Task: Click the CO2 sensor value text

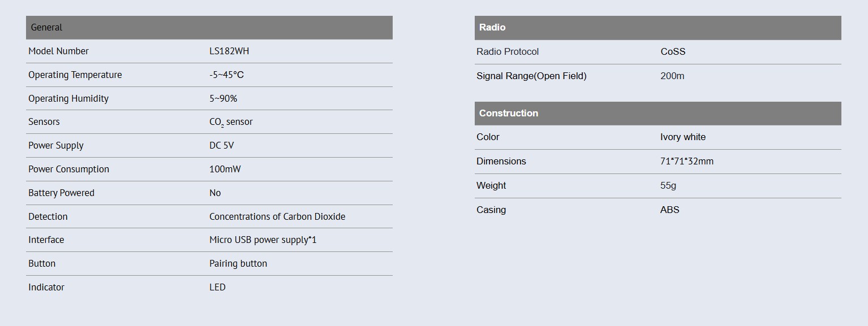Action: click(231, 122)
